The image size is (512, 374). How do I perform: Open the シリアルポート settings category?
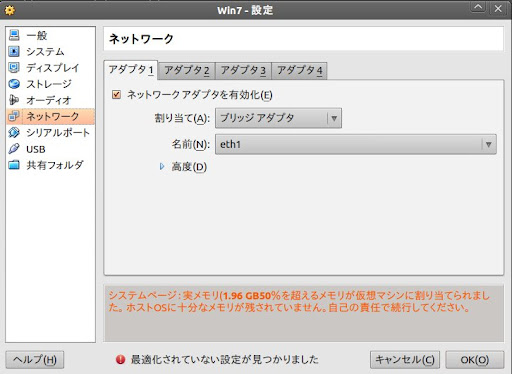(x=50, y=132)
